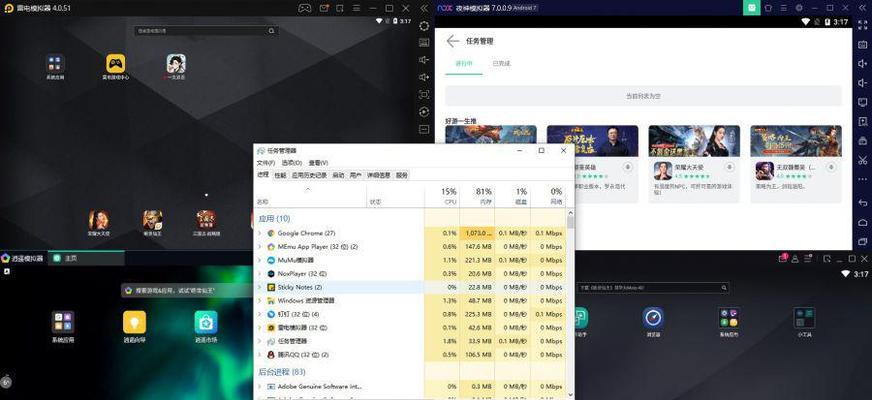Image resolution: width=872 pixels, height=400 pixels.
Task: Click Nox sidebar Android back icon
Action: coord(863,203)
